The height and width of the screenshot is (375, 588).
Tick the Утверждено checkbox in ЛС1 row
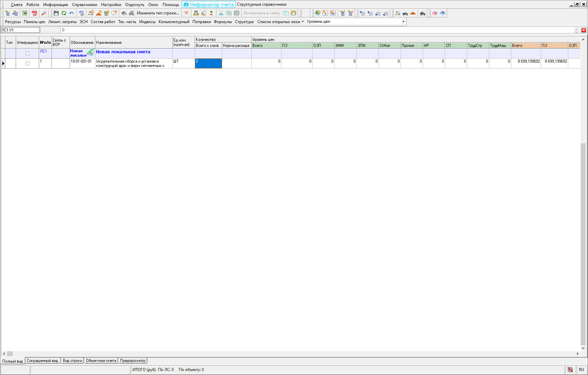coord(28,53)
